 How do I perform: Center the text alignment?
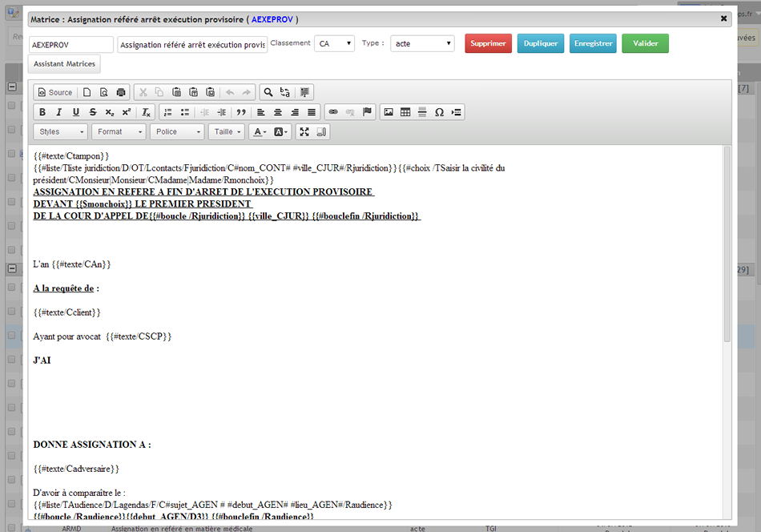coord(278,112)
